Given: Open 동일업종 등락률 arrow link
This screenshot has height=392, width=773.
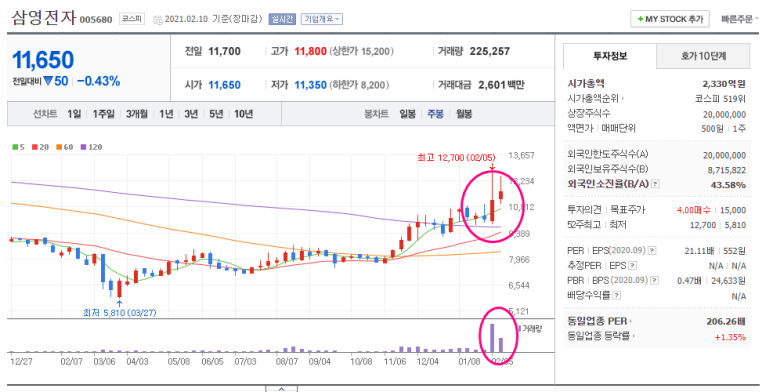Looking at the screenshot, I should coord(633,336).
